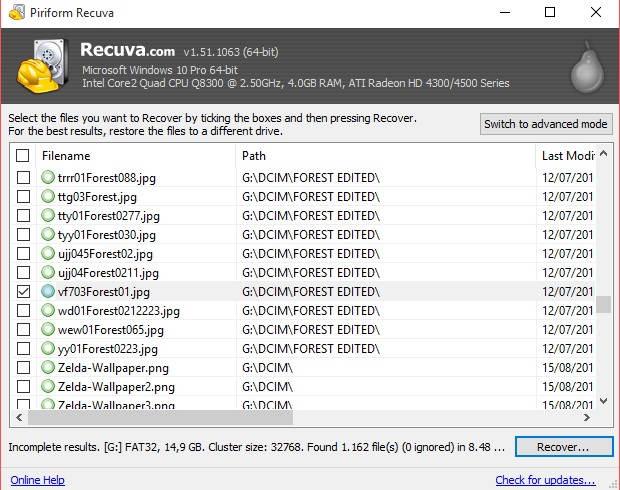Open the Check for updates link
The width and height of the screenshot is (620, 490).
545,480
